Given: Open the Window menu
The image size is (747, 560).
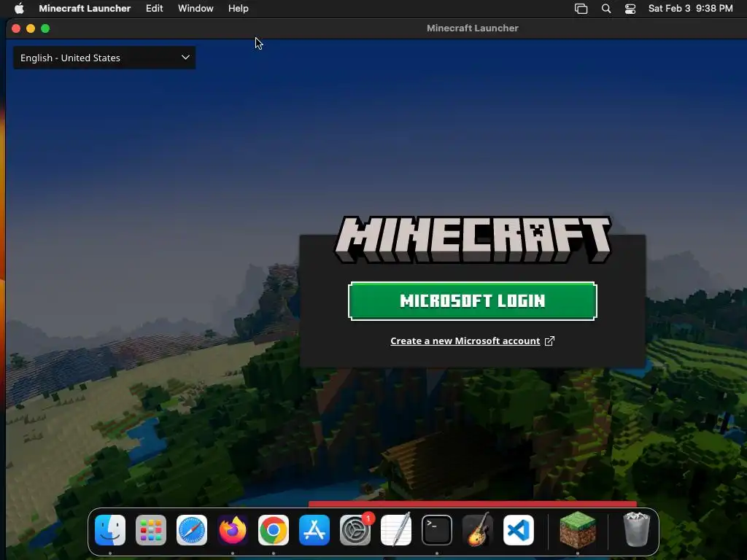Looking at the screenshot, I should coord(196,8).
